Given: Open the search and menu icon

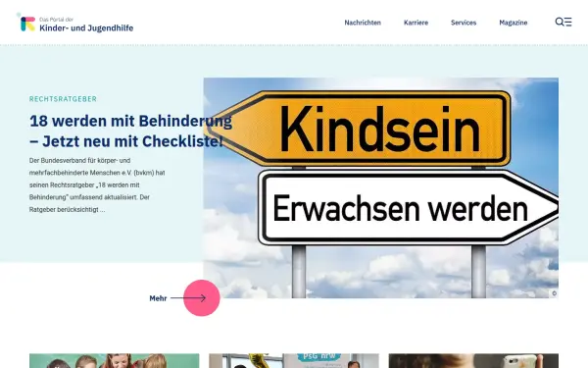Looking at the screenshot, I should [563, 22].
